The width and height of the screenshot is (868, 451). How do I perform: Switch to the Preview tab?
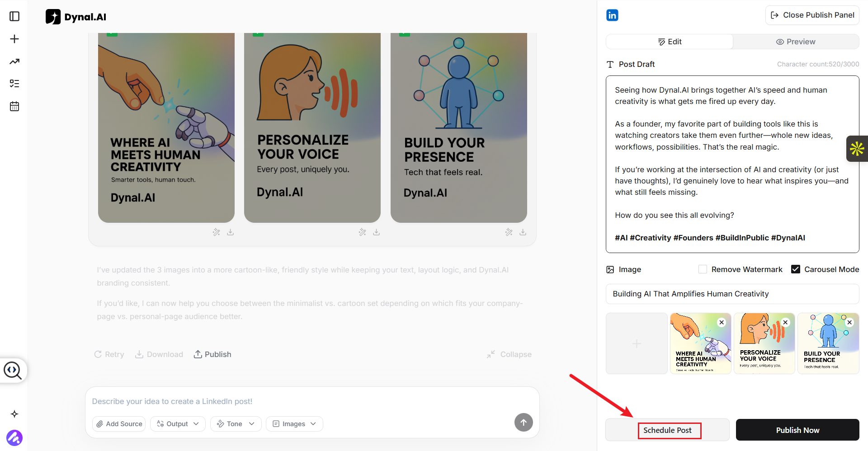pos(796,42)
